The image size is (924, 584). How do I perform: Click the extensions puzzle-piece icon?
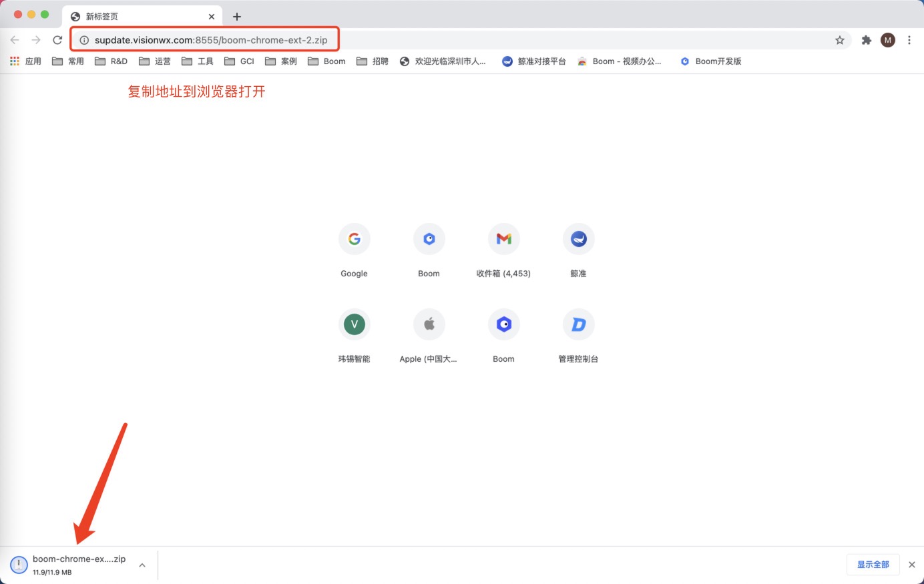tap(866, 40)
